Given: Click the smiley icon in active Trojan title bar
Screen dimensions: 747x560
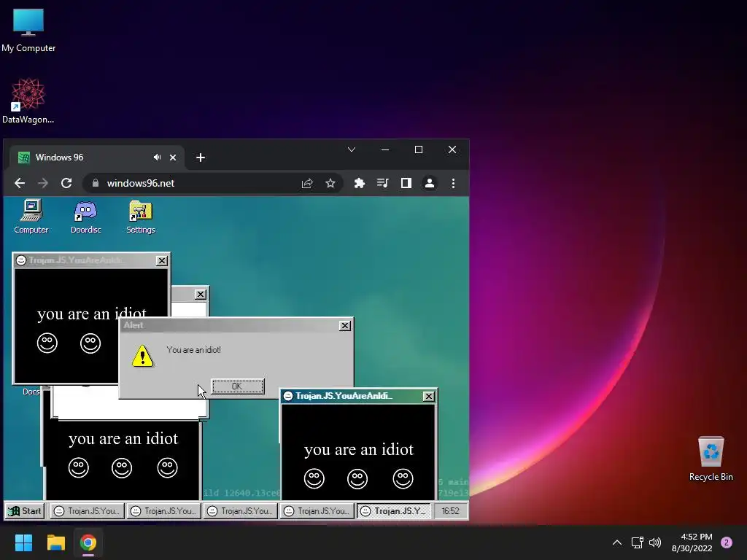Looking at the screenshot, I should click(x=287, y=396).
